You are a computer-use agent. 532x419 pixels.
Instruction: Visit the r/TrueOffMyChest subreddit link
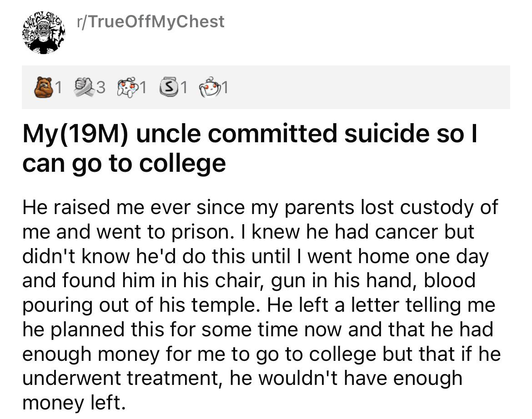(x=151, y=21)
